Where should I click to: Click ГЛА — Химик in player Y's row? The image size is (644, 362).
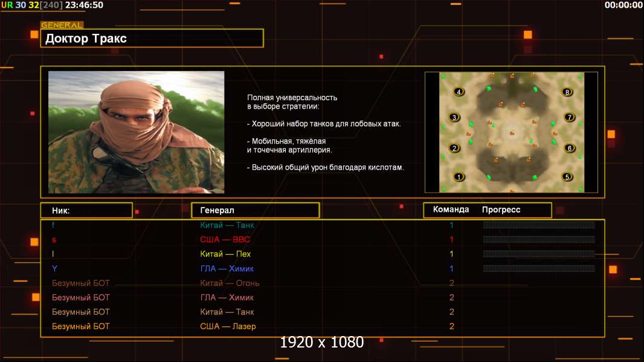point(227,268)
